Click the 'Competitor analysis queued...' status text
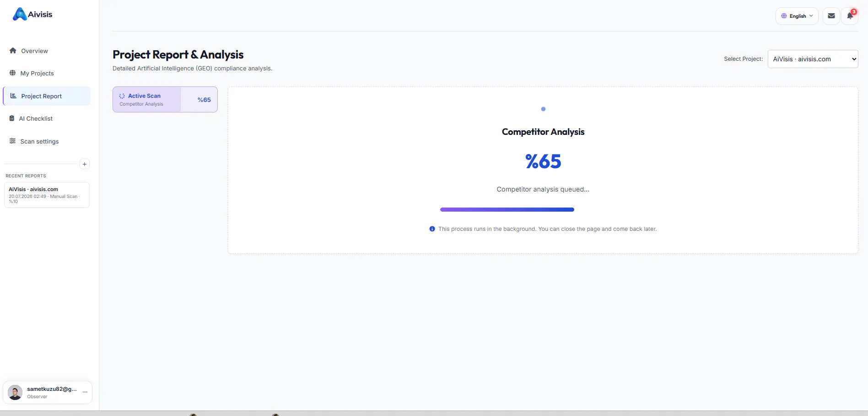 [543, 189]
